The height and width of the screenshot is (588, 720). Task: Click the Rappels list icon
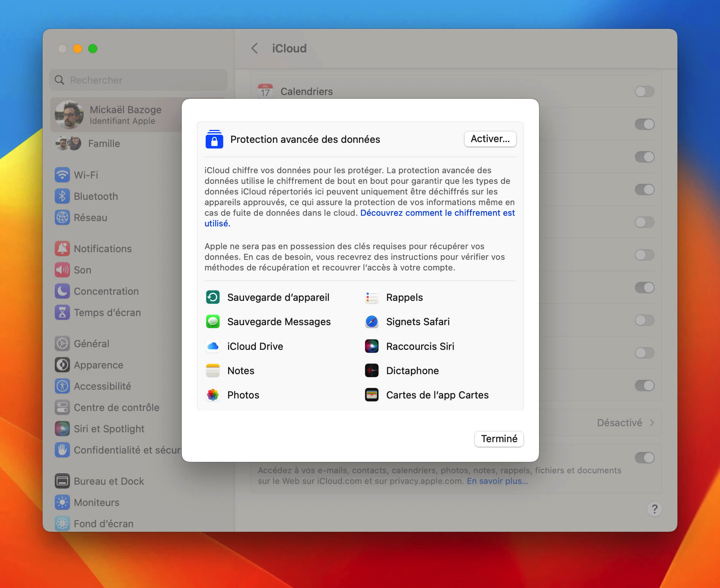click(x=371, y=297)
